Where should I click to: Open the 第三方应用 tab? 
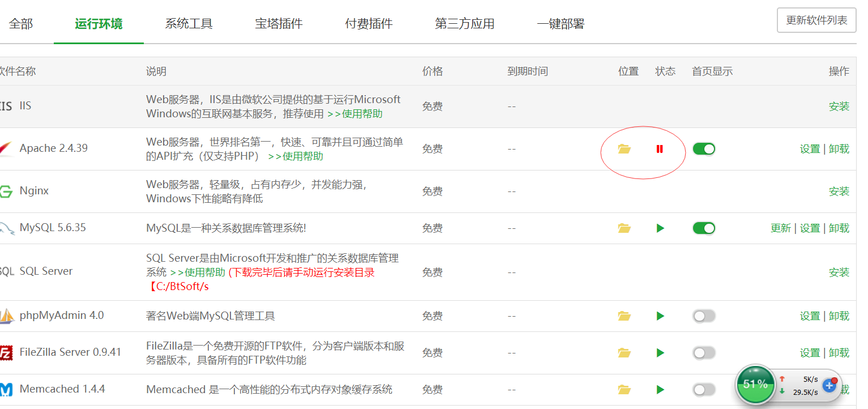464,24
